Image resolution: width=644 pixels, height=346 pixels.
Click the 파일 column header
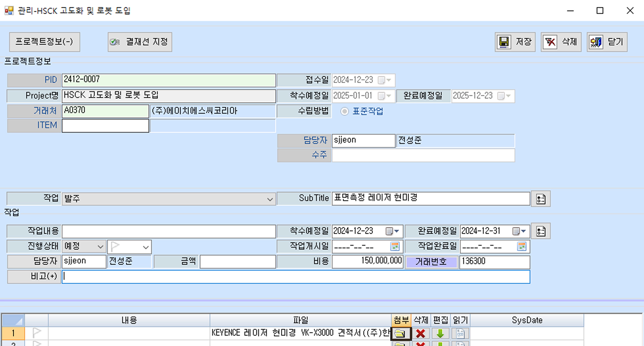pyautogui.click(x=300, y=320)
